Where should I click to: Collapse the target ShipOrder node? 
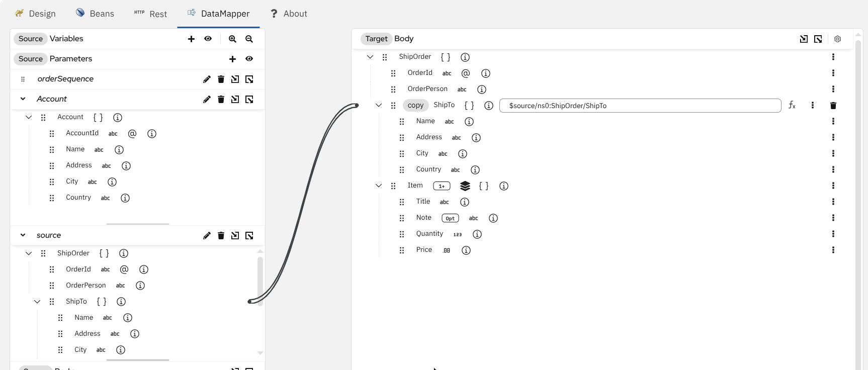click(370, 57)
